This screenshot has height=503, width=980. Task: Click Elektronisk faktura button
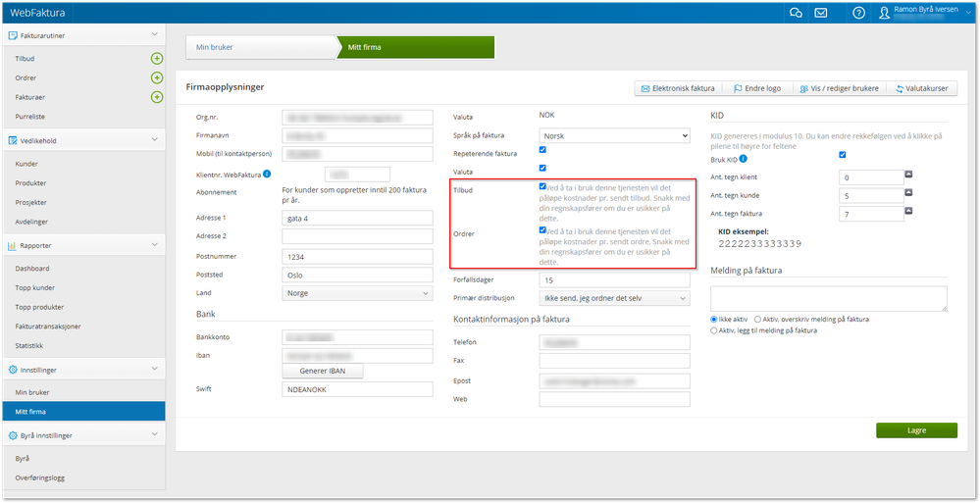(x=678, y=88)
